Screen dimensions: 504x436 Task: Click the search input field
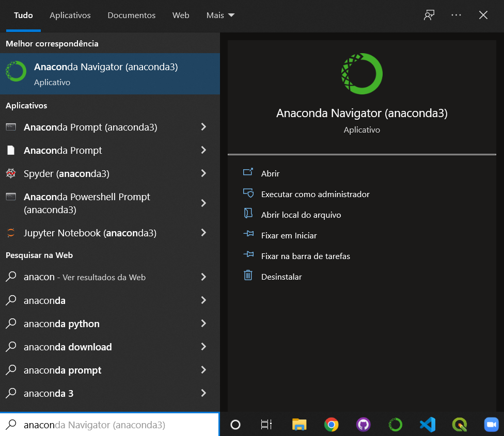point(109,425)
